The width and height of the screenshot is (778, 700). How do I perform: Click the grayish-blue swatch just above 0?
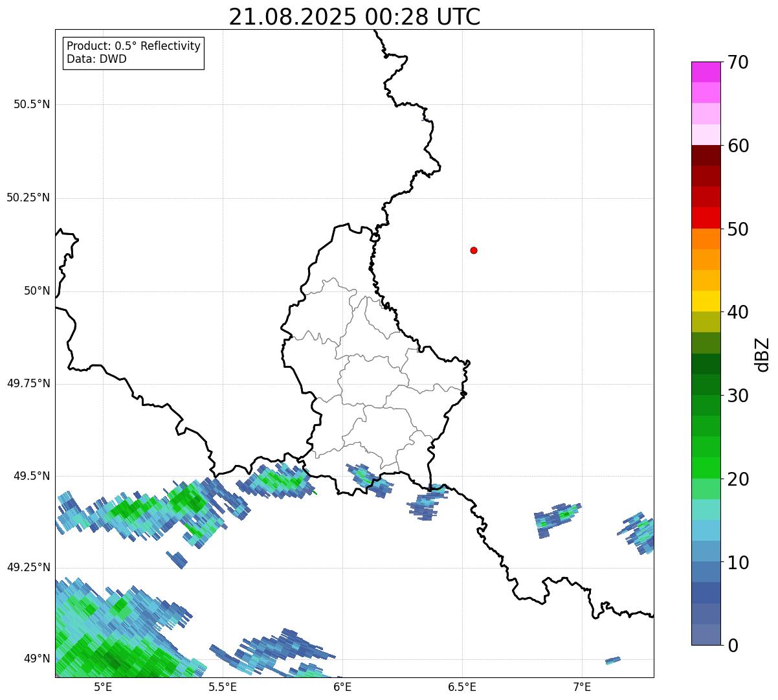click(x=706, y=635)
